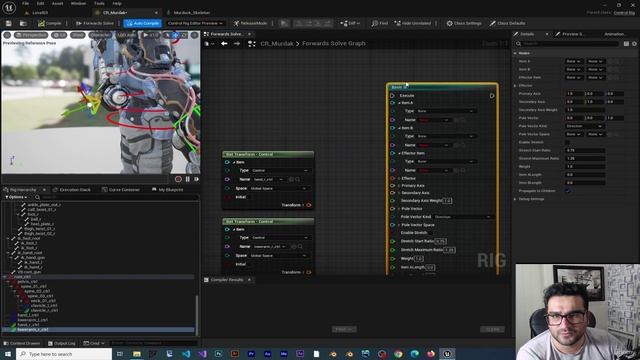The width and height of the screenshot is (640, 360).
Task: Click the Weight value field in Details
Action: click(585, 167)
